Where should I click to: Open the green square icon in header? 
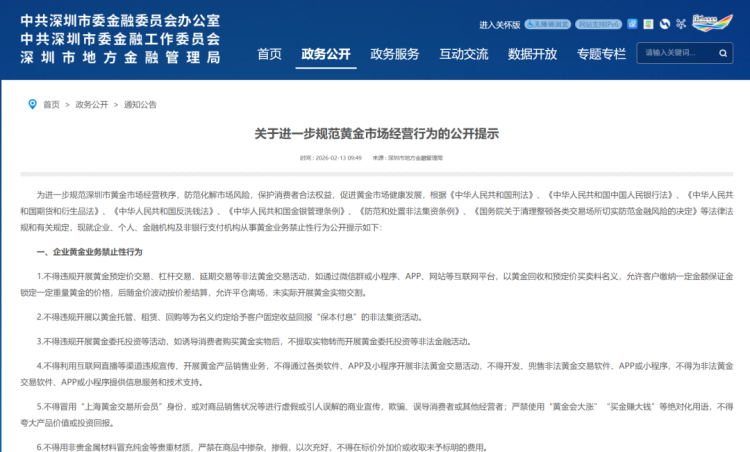[650, 22]
